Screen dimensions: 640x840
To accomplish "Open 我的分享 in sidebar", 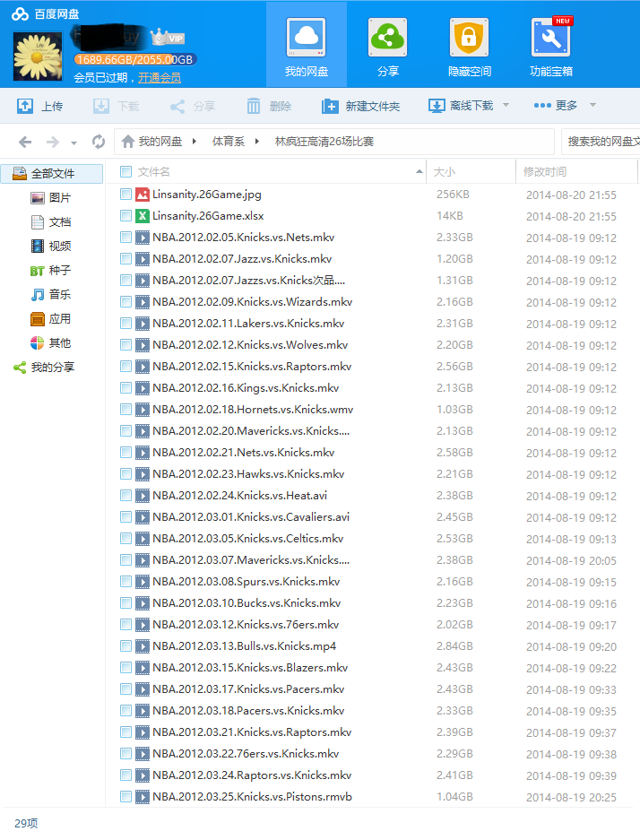I will click(45, 367).
